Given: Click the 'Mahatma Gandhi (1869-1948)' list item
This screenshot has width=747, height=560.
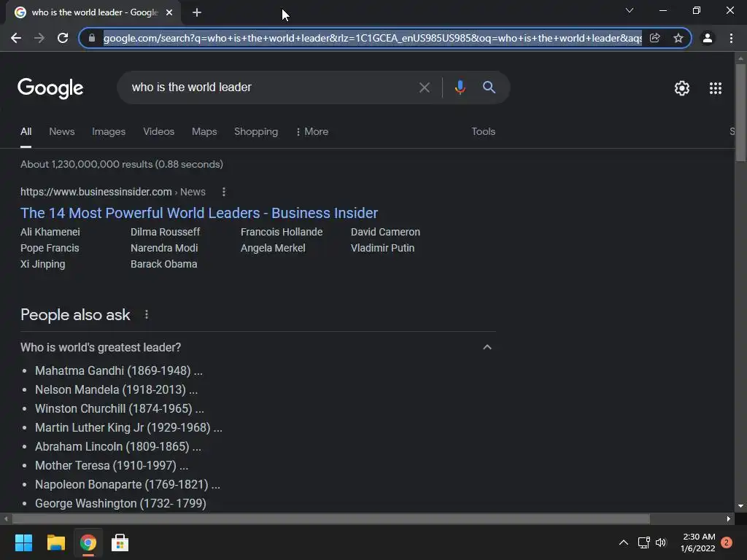Looking at the screenshot, I should click(119, 370).
